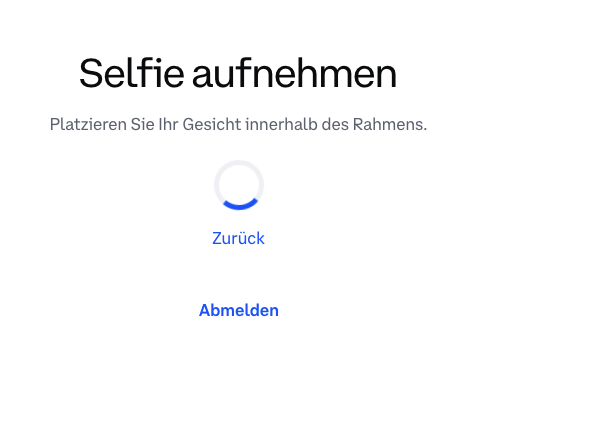Viewport: 603px width, 425px height.
Task: Return to previous step with Zurück
Action: tap(238, 238)
